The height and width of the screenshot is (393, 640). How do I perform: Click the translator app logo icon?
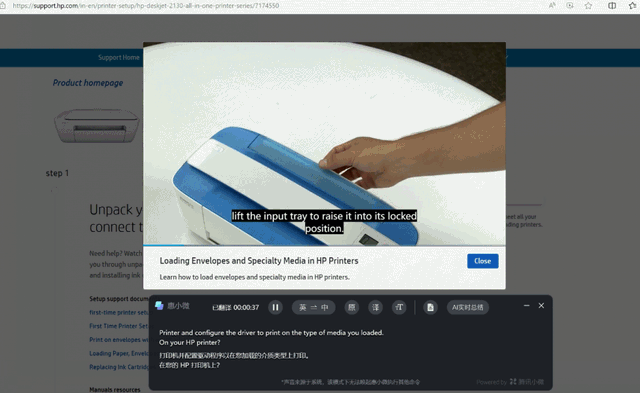click(159, 306)
